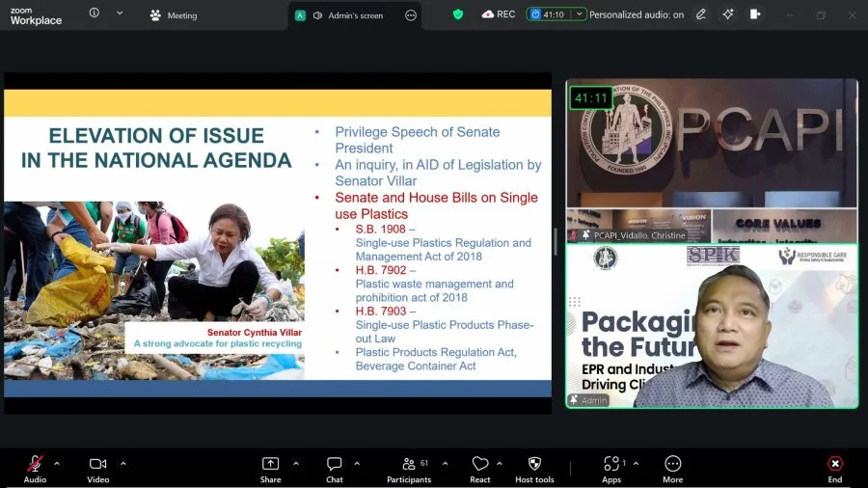Click the muted mic icon on Christine's tile
Screen dimensions: 868x488
tap(574, 235)
